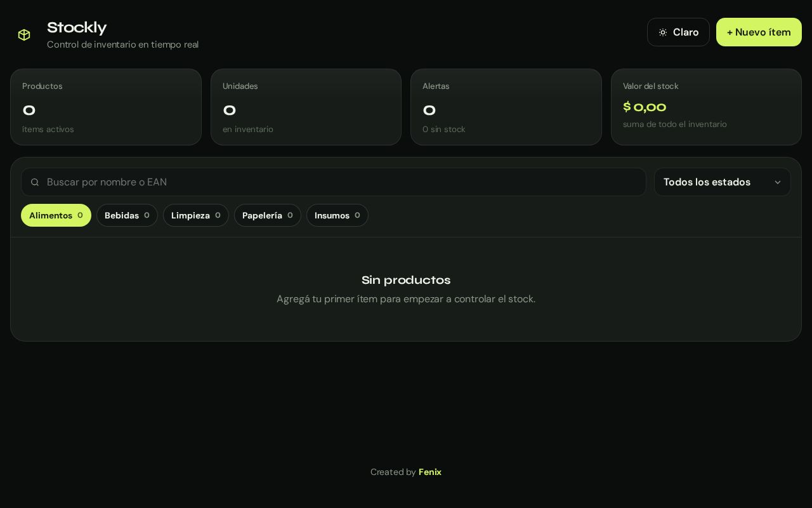Select the Limpieza category tab
Screen dimensions: 812x508
coord(196,215)
